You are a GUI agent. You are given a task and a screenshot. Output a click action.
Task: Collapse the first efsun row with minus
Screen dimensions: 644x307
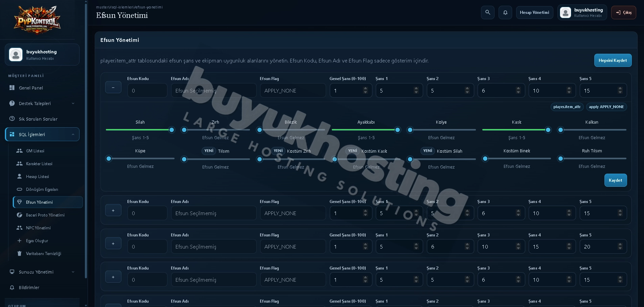point(113,87)
